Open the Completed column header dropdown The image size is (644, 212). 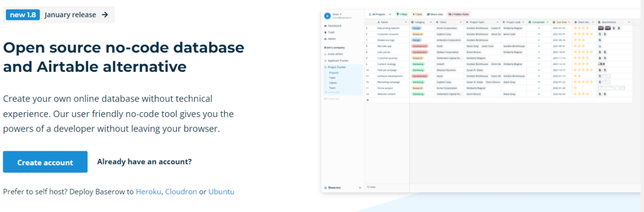coord(547,22)
